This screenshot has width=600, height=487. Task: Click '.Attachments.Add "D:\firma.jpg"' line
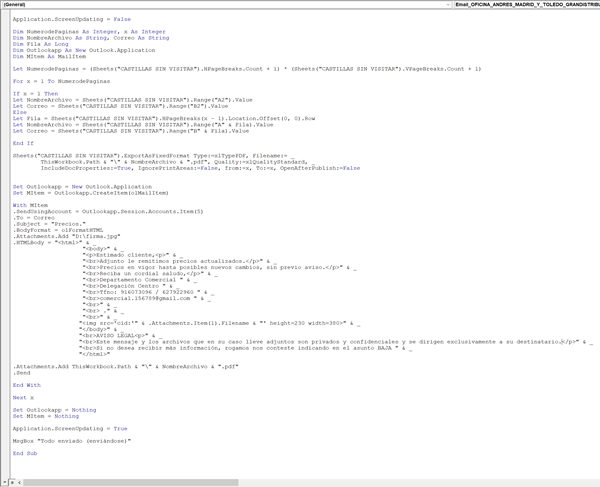[67, 236]
